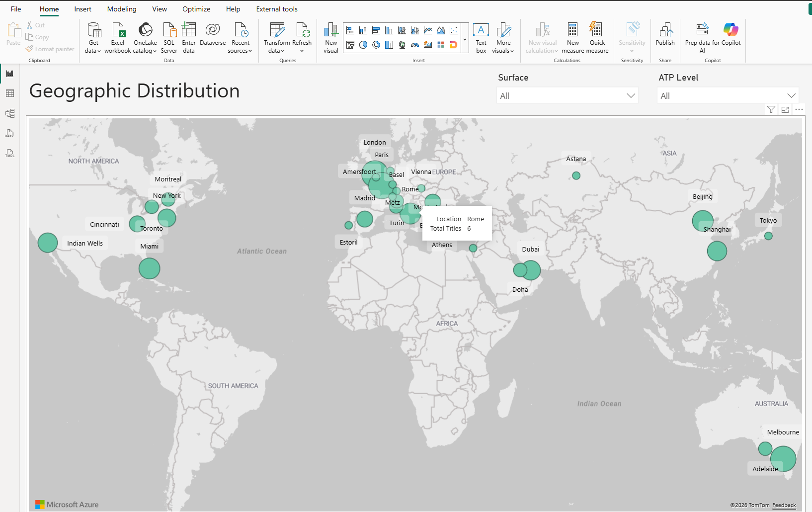Viewport: 812px width, 512px height.
Task: Insert a clustered bar chart visual
Action: click(x=376, y=31)
